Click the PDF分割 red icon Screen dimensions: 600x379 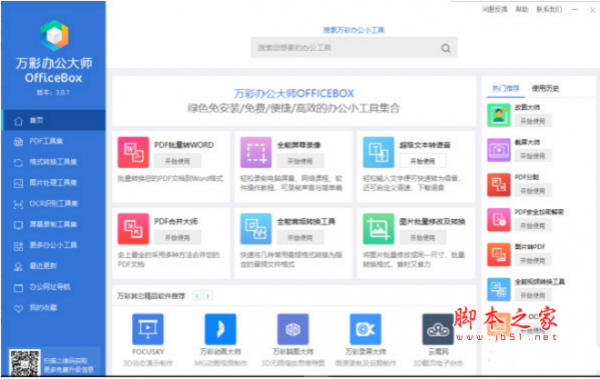point(499,185)
